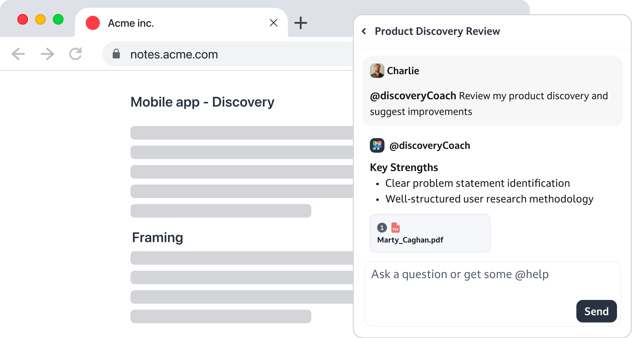Click the citation number 1 badge
The width and height of the screenshot is (644, 338).
point(382,227)
